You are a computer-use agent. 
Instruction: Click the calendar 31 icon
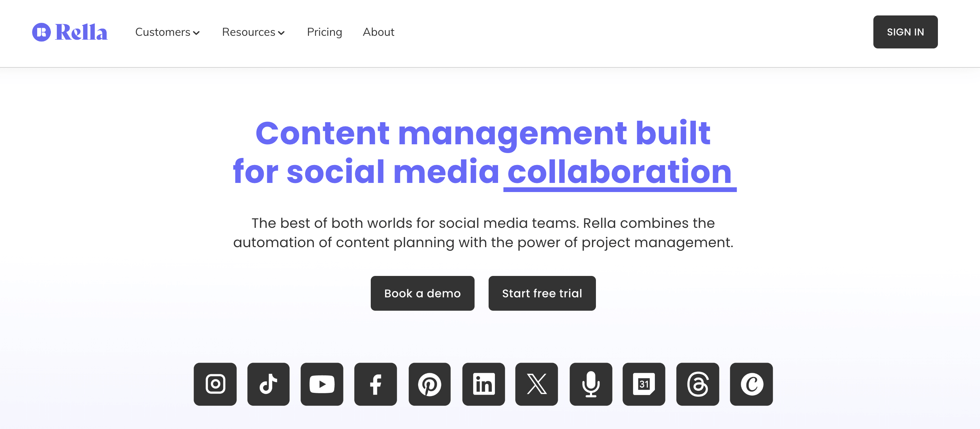pyautogui.click(x=644, y=384)
